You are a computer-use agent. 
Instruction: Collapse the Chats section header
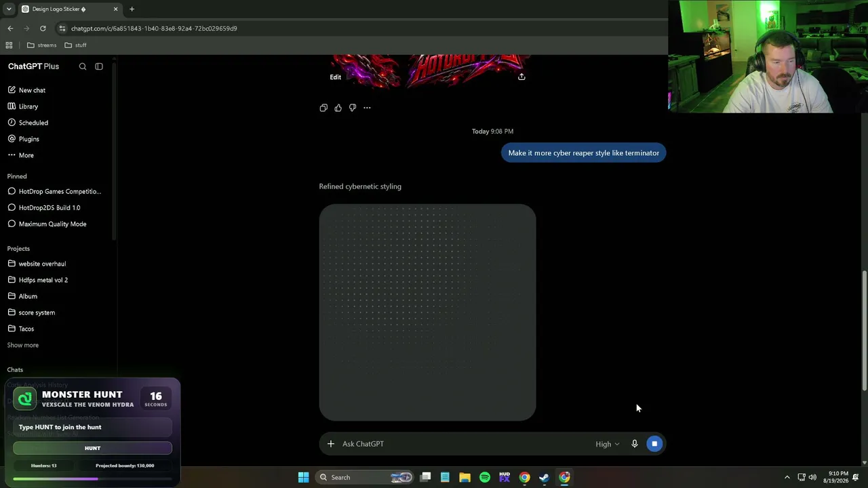click(x=15, y=370)
